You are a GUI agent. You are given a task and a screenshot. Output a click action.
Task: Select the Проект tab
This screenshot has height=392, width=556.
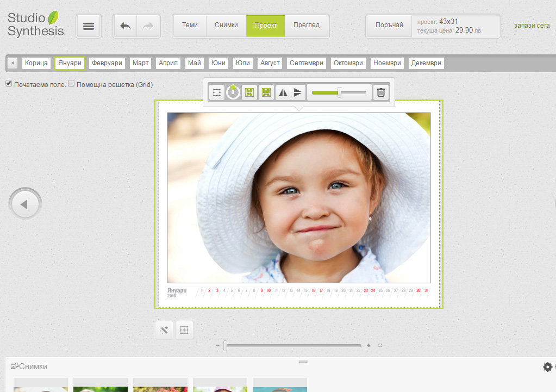(x=266, y=26)
